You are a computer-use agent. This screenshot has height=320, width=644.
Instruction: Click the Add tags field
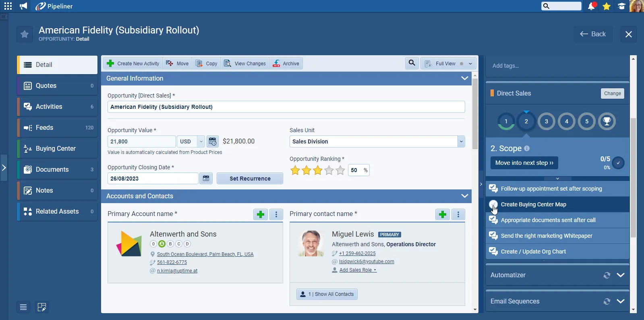click(557, 66)
